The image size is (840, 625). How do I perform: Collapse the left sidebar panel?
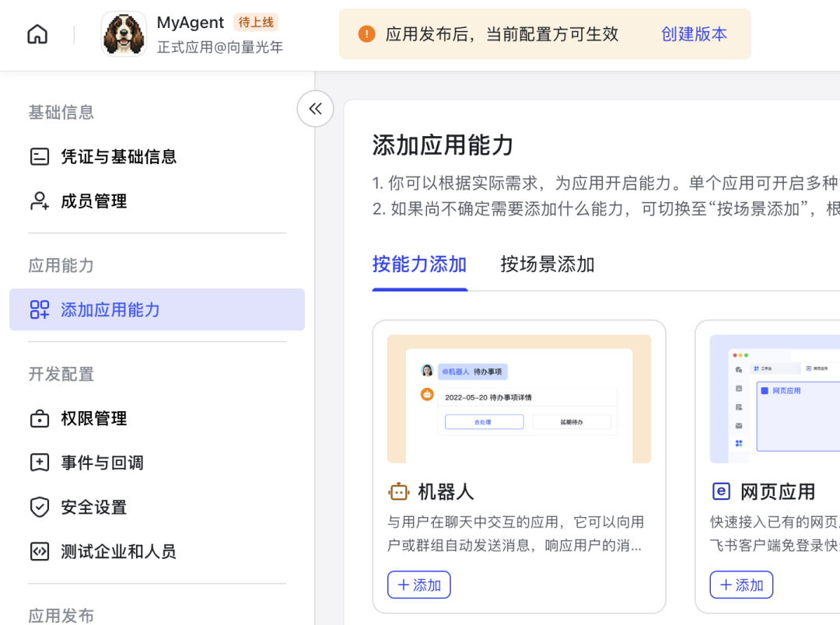(314, 109)
